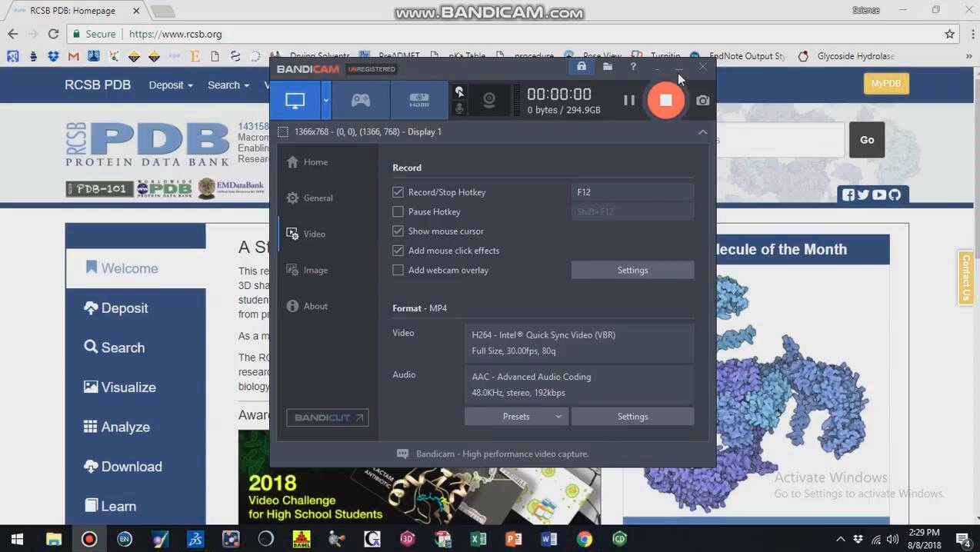The height and width of the screenshot is (552, 980).
Task: Open RCSB YouTube icon
Action: point(879,195)
